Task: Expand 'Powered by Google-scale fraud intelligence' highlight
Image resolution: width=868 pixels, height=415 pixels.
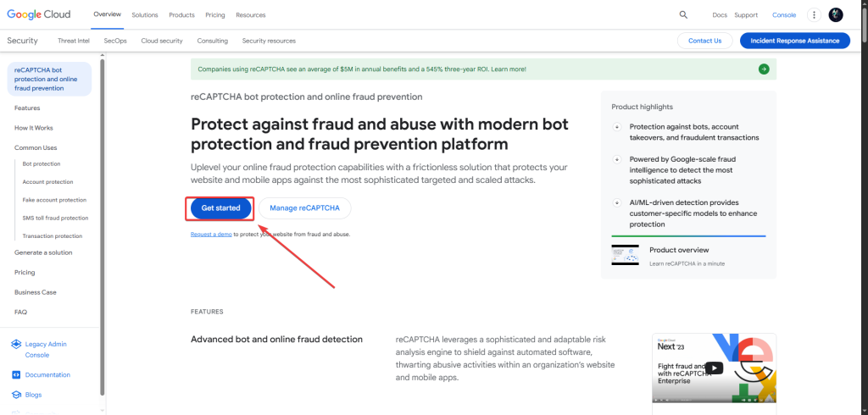Action: [x=616, y=158]
